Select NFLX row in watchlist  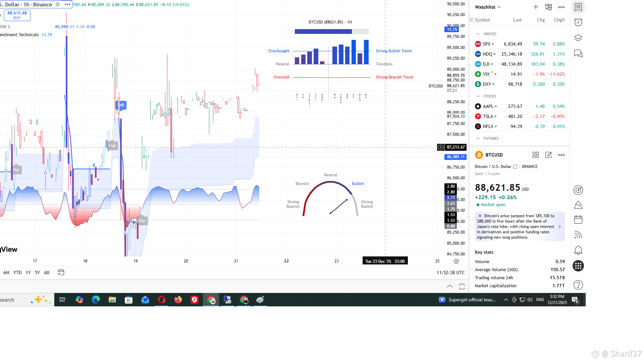tap(520, 126)
